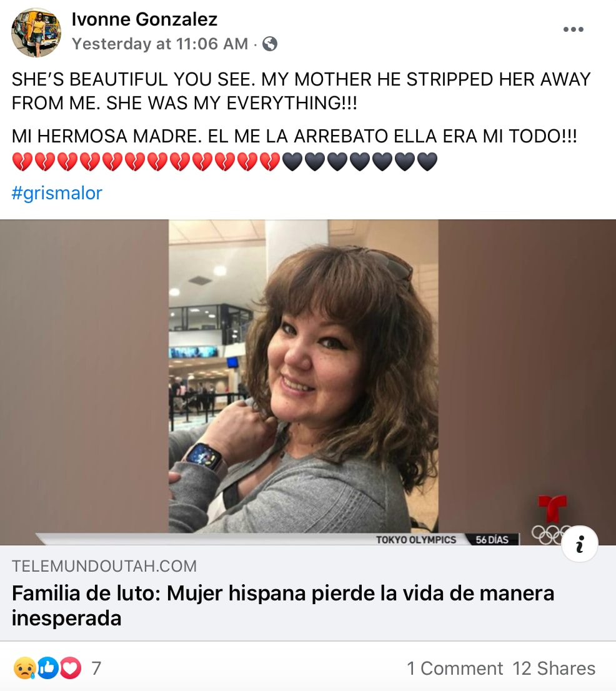This screenshot has height=691, width=616.
Task: Click the Tokyo Olympics banner in the image
Action: [x=416, y=540]
